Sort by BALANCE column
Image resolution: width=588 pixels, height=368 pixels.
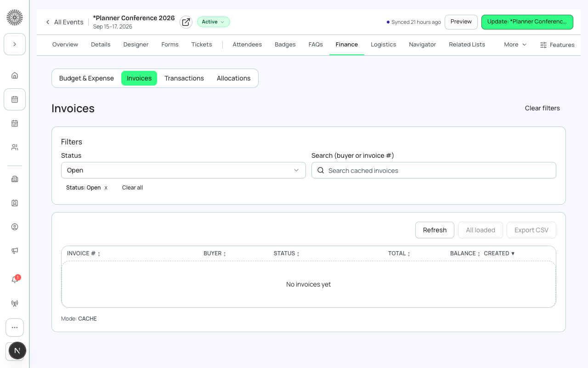point(465,253)
